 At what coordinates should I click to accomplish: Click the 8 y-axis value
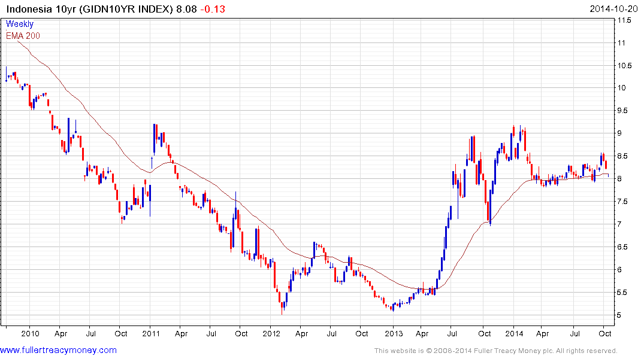(x=620, y=179)
